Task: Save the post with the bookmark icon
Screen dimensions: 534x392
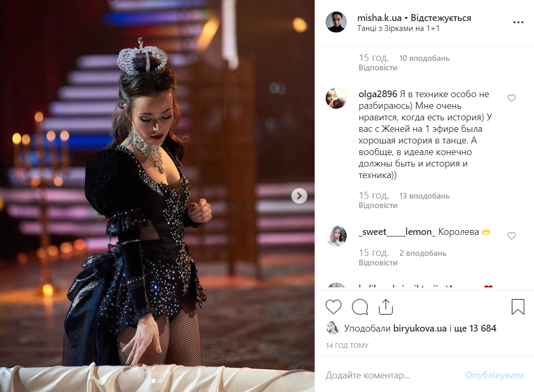Action: click(518, 306)
